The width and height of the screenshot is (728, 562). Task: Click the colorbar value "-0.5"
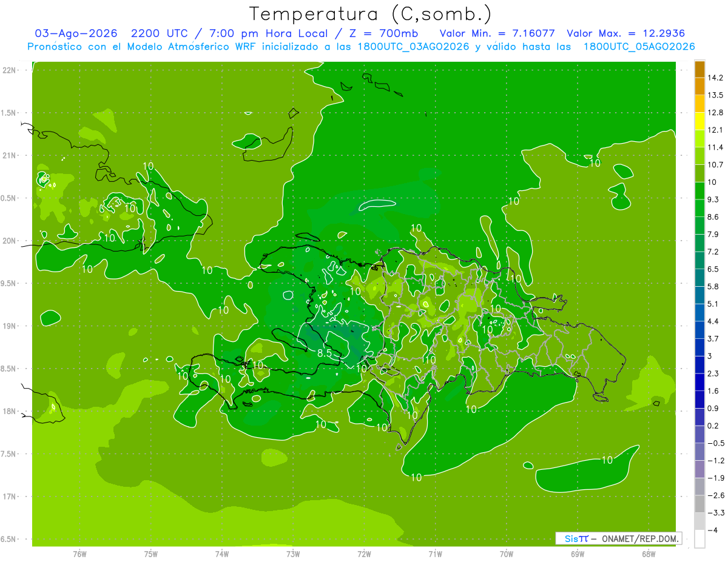tap(715, 443)
